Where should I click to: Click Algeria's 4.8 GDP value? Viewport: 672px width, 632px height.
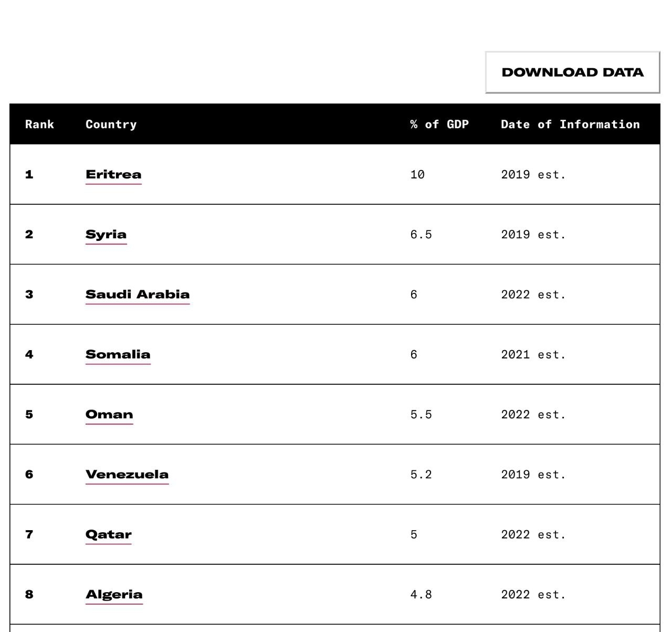pyautogui.click(x=421, y=595)
